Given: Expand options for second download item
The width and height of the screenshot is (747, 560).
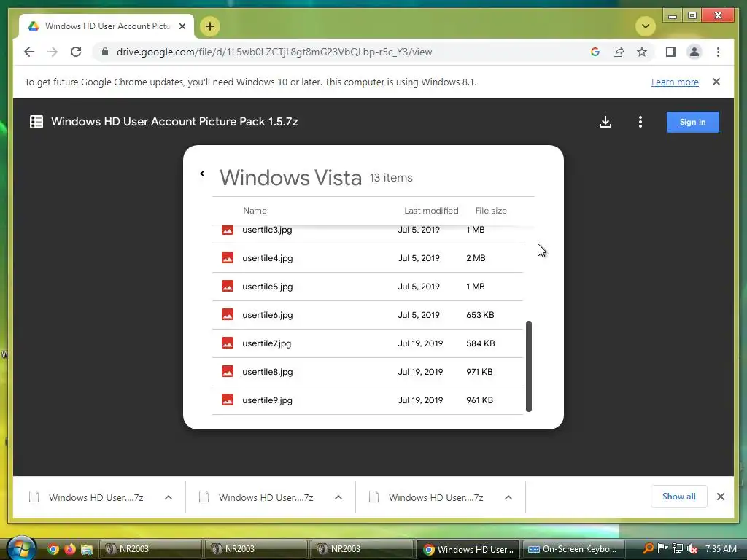Looking at the screenshot, I should pos(338,497).
